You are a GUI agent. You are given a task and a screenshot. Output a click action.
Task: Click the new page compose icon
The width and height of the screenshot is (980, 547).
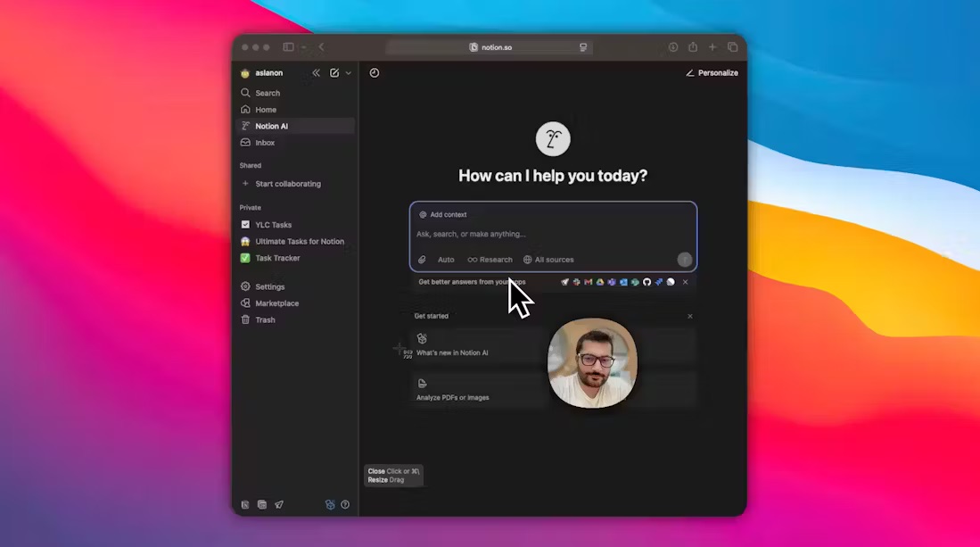[x=335, y=73]
